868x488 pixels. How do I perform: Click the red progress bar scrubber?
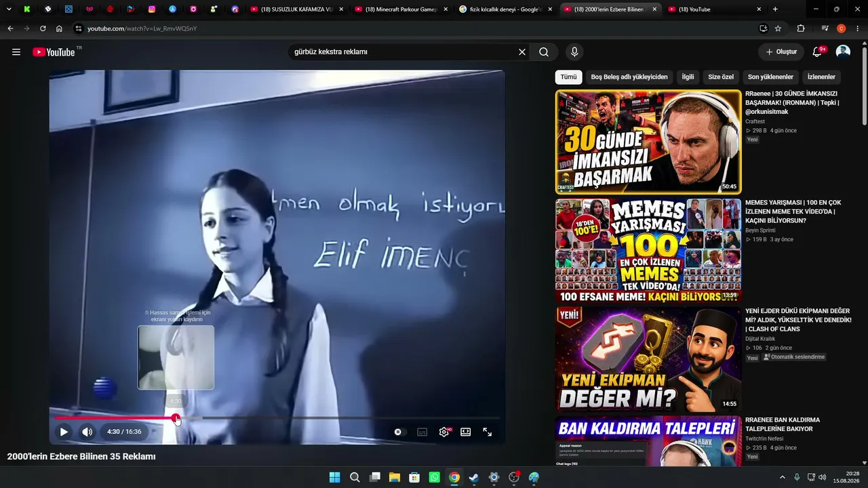176,418
